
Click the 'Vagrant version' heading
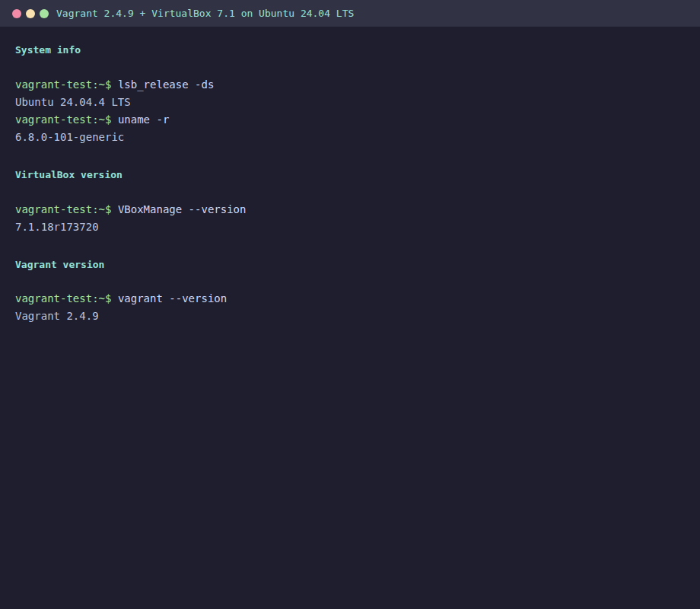(60, 264)
